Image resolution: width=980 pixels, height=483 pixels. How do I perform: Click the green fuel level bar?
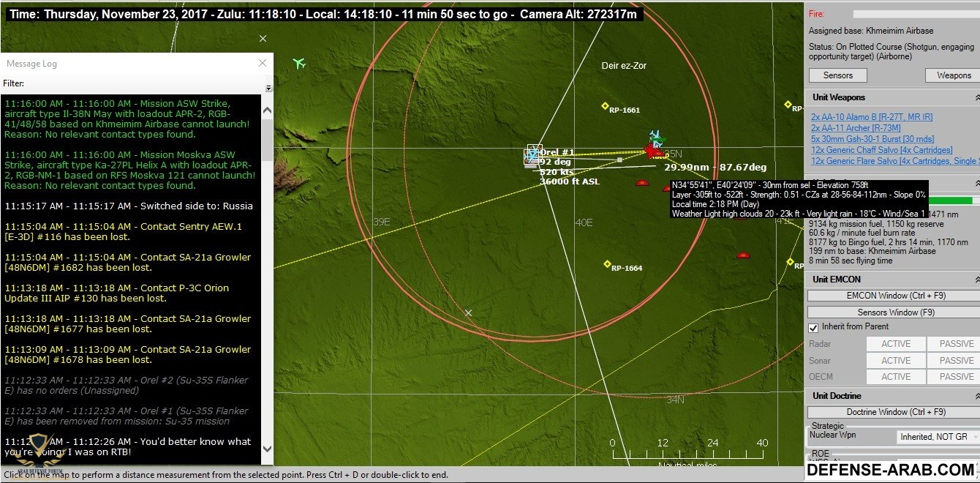[x=951, y=201]
